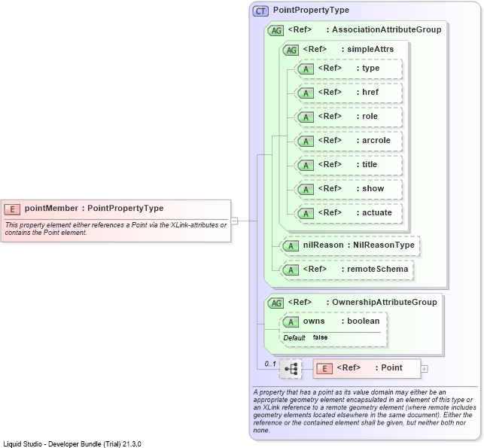Click the Liquid Studio trial version text
The height and width of the screenshot is (448, 484).
coord(72,444)
